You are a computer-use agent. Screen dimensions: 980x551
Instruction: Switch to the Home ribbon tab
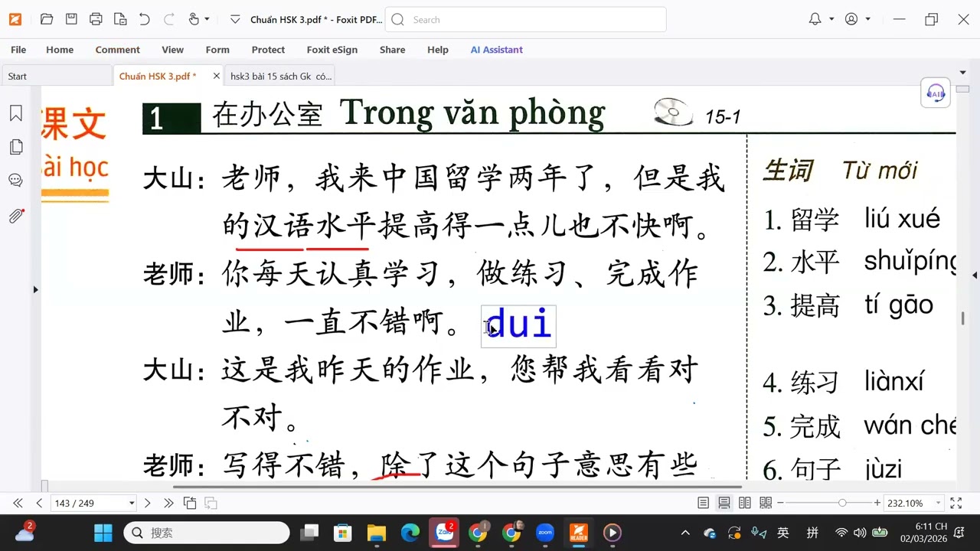point(60,50)
